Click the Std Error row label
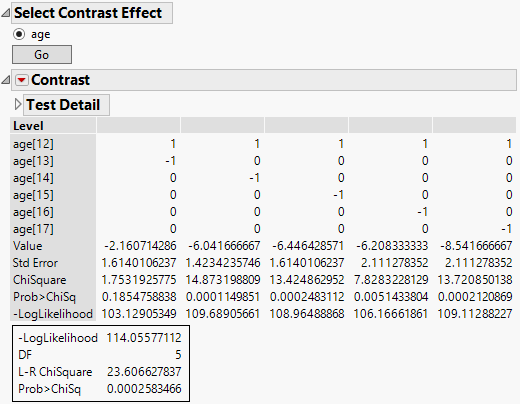 35,263
